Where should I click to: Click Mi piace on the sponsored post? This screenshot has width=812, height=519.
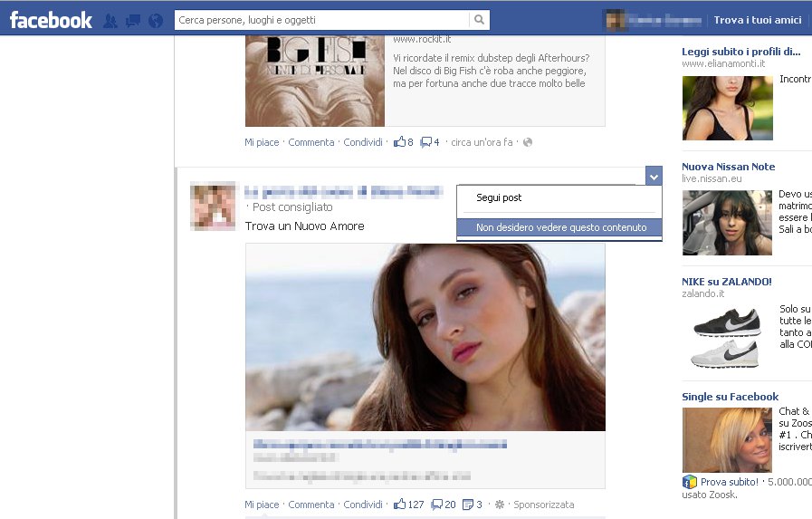click(x=262, y=505)
